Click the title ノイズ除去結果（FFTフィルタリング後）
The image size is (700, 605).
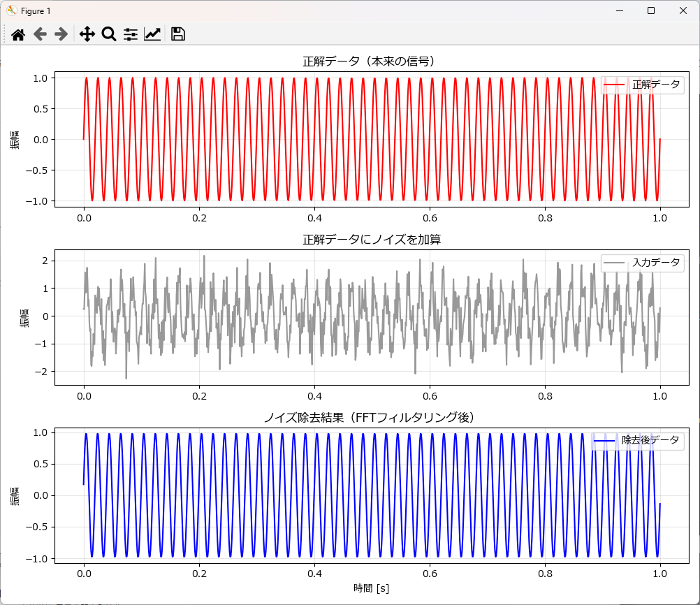coord(371,418)
